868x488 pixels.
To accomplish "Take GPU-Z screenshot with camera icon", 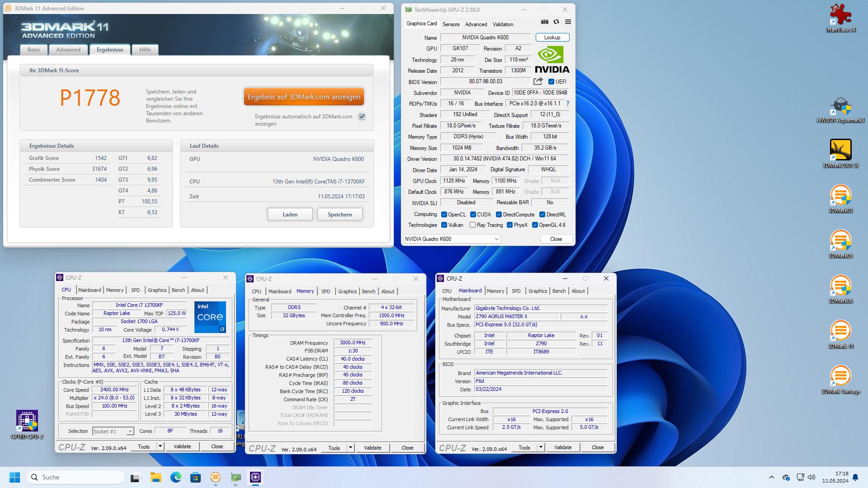I will (x=544, y=22).
